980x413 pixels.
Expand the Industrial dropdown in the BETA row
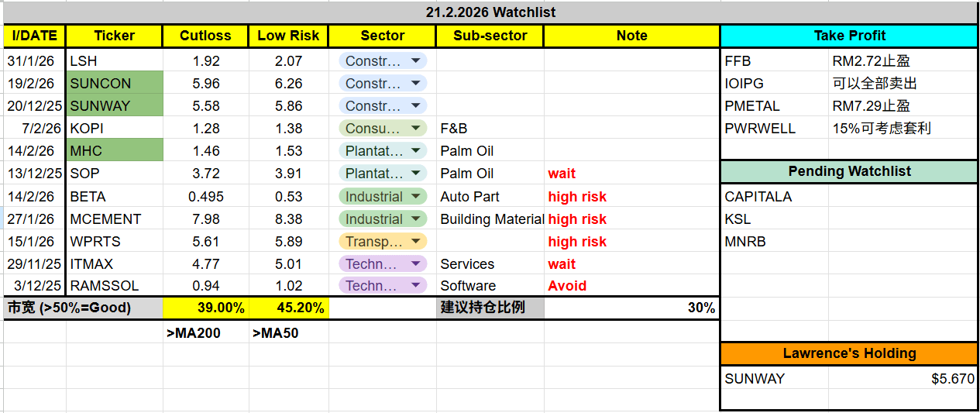416,197
